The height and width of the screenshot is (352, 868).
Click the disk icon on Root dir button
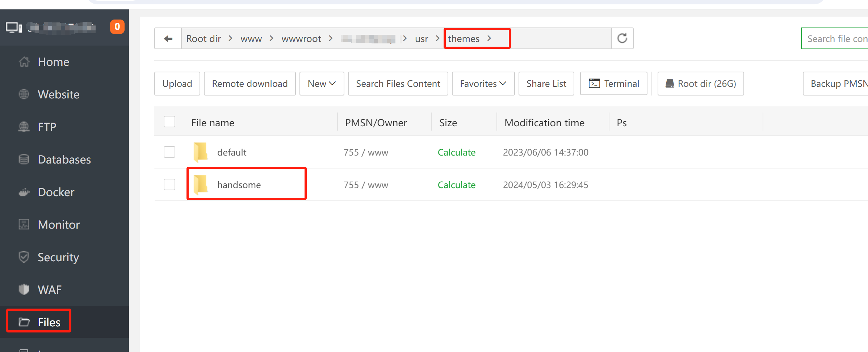pos(670,84)
